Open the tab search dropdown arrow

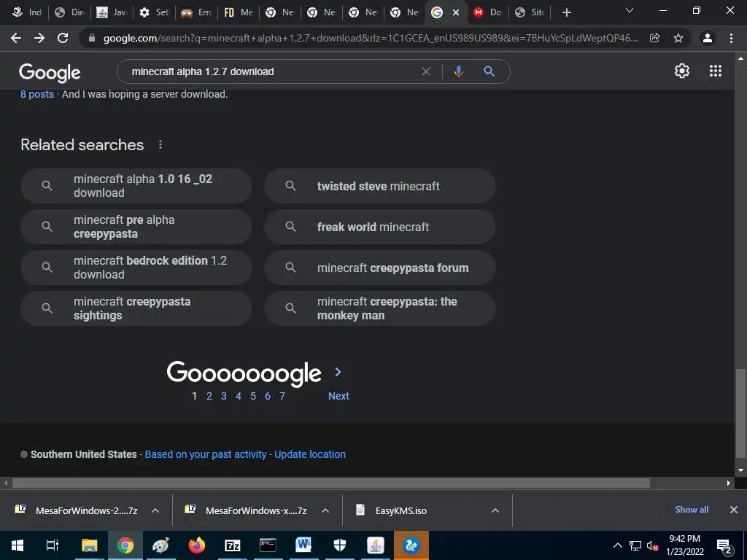630,10
